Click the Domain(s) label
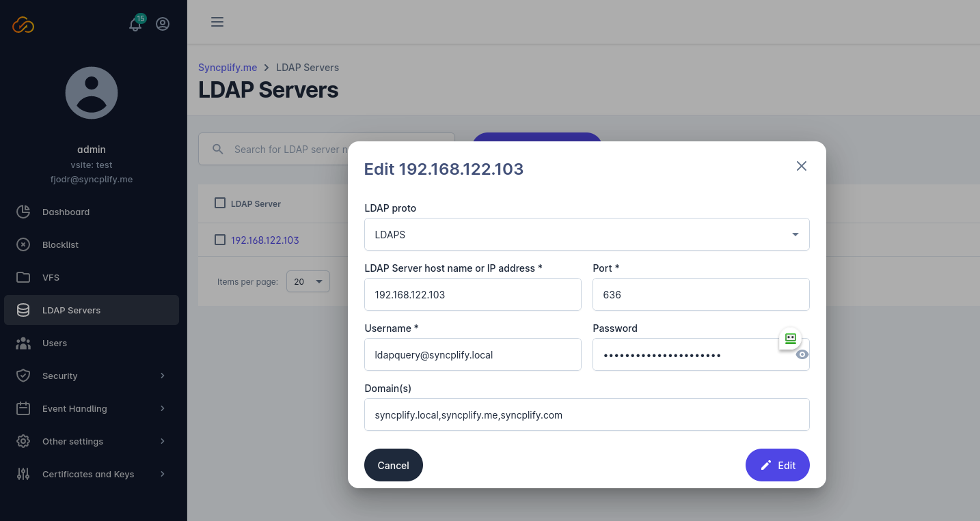 coord(388,389)
